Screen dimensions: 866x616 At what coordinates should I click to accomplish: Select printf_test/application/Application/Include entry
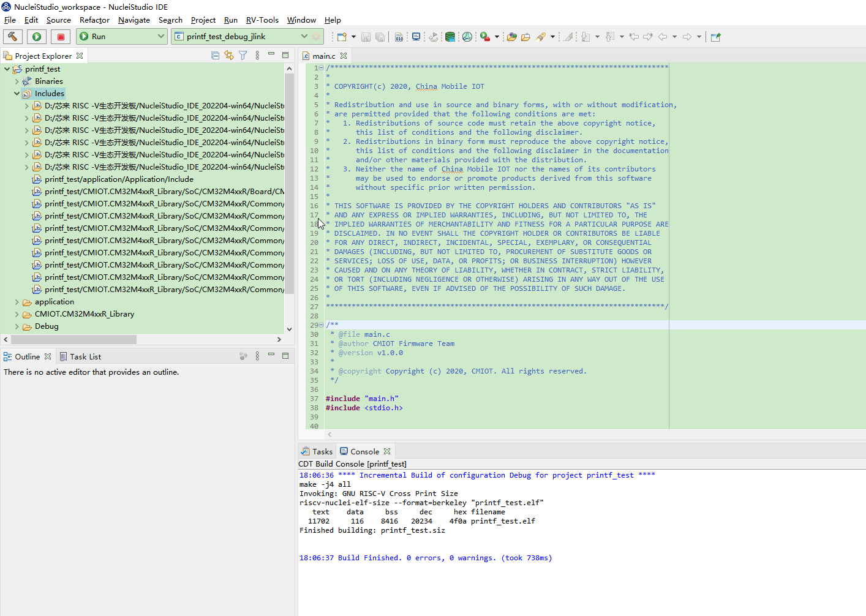tap(119, 179)
